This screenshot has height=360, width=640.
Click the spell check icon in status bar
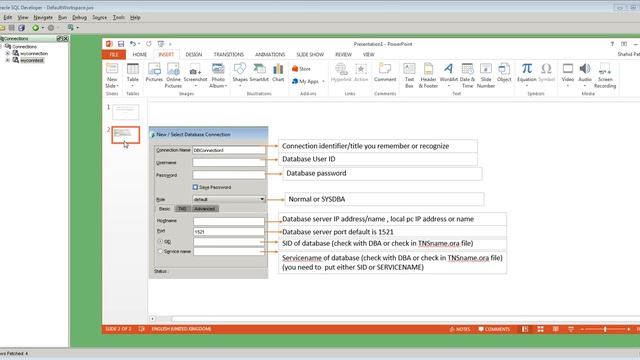click(x=142, y=329)
